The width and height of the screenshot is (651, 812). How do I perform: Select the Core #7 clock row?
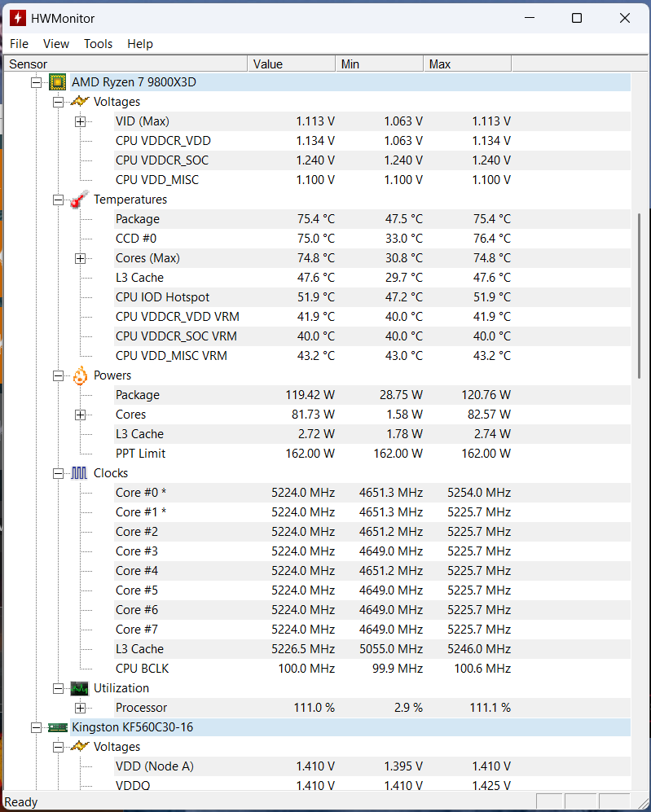coord(372,630)
